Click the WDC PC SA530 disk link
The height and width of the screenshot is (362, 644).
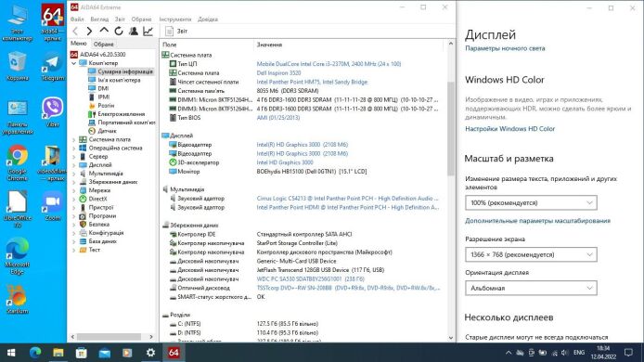tap(310, 279)
